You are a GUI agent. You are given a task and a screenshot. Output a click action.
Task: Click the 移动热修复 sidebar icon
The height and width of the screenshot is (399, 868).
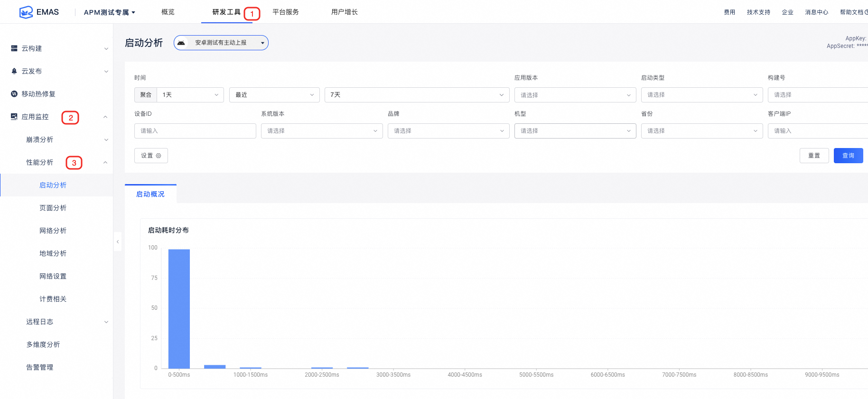[14, 94]
